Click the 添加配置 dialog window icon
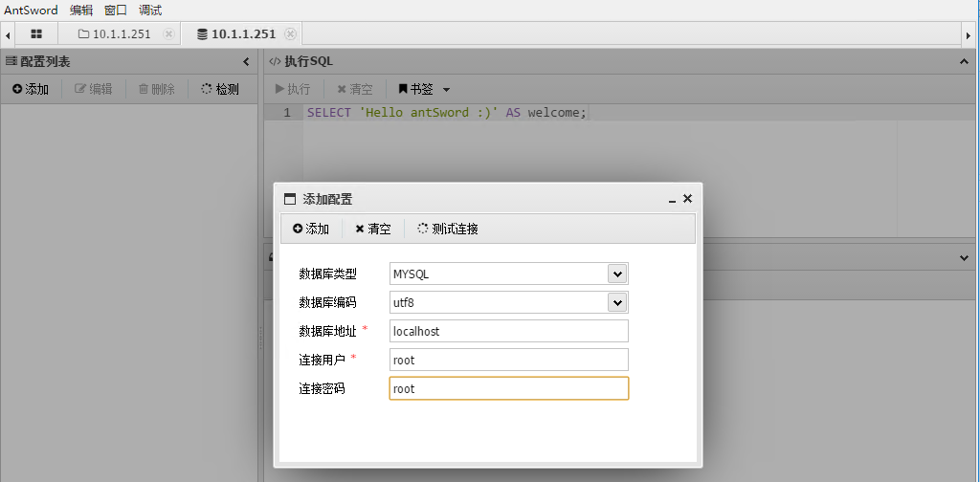Viewport: 980px width, 482px height. pos(289,199)
